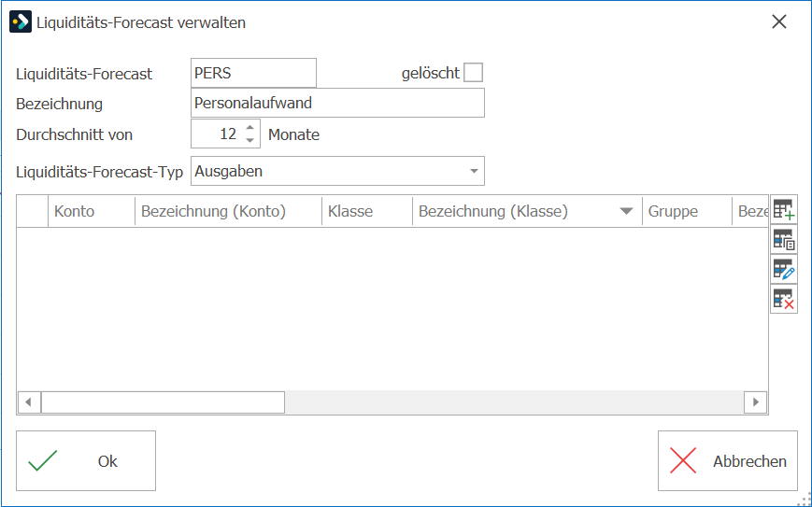Copy the table row using duplicate icon
The image size is (812, 507).
(784, 240)
